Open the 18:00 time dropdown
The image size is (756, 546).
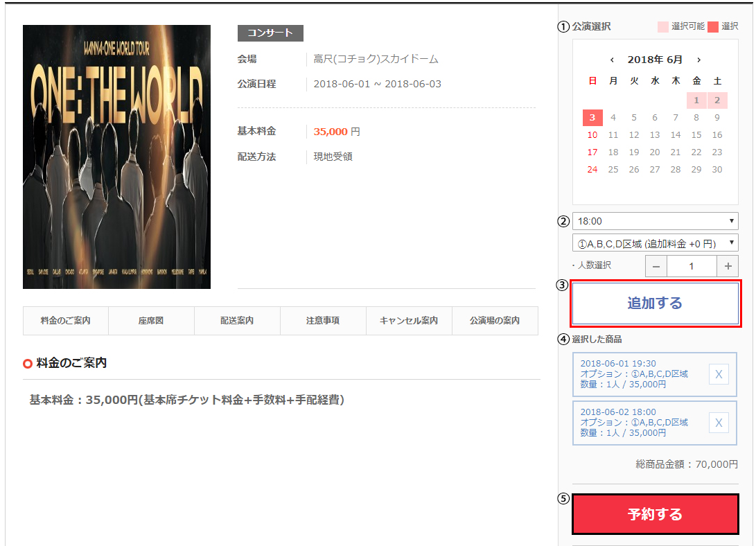coord(656,221)
